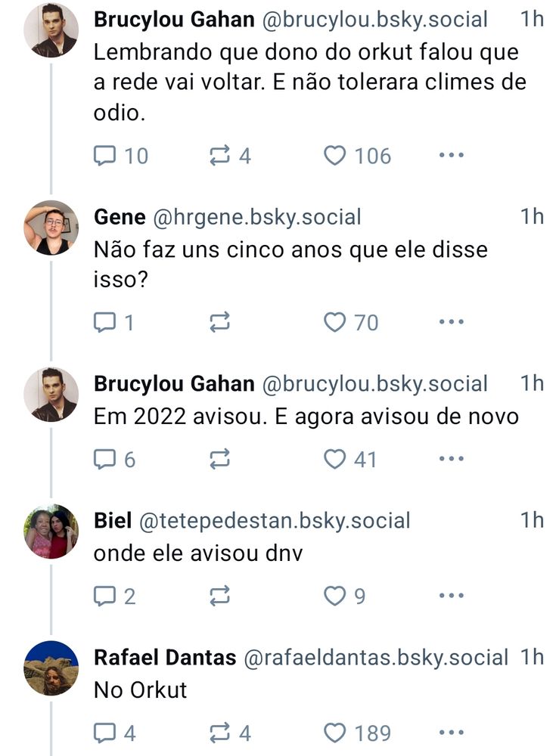Like the post with 41 likes

334,459
